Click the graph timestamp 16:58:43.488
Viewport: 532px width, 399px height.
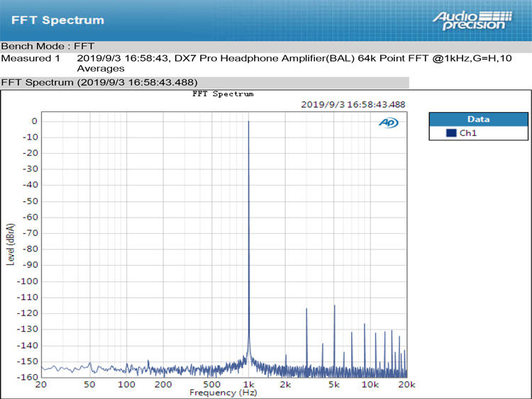coord(353,104)
